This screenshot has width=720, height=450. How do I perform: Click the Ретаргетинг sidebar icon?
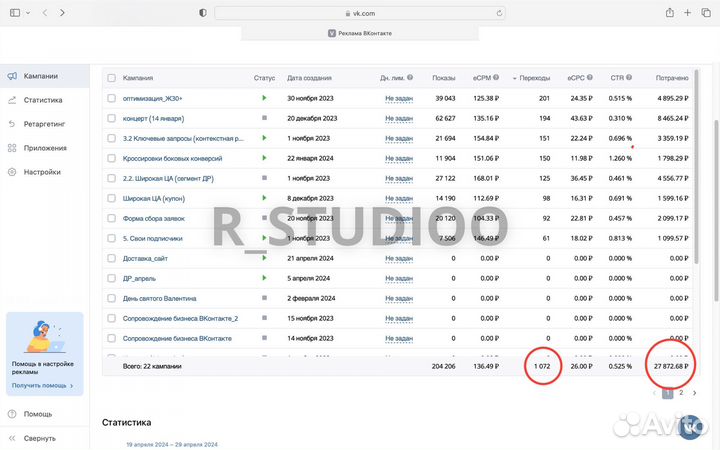click(x=10, y=124)
